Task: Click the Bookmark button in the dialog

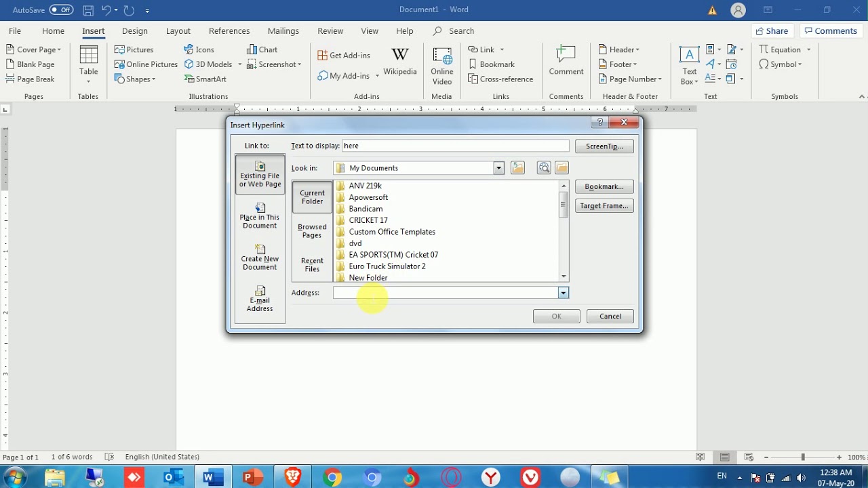Action: point(604,187)
